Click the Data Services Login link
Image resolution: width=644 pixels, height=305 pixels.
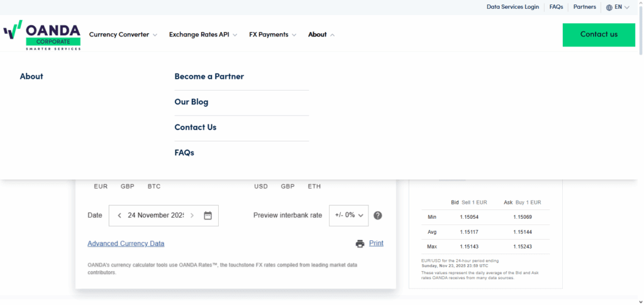tap(513, 7)
